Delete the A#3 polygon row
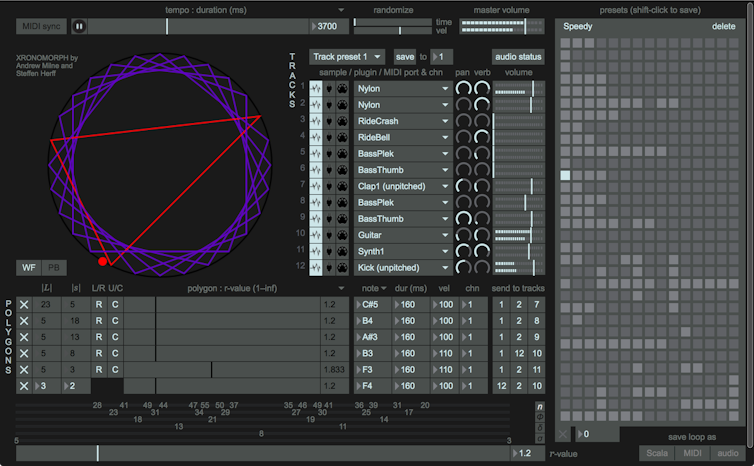Viewport: 754px width, 466px height. pyautogui.click(x=24, y=337)
